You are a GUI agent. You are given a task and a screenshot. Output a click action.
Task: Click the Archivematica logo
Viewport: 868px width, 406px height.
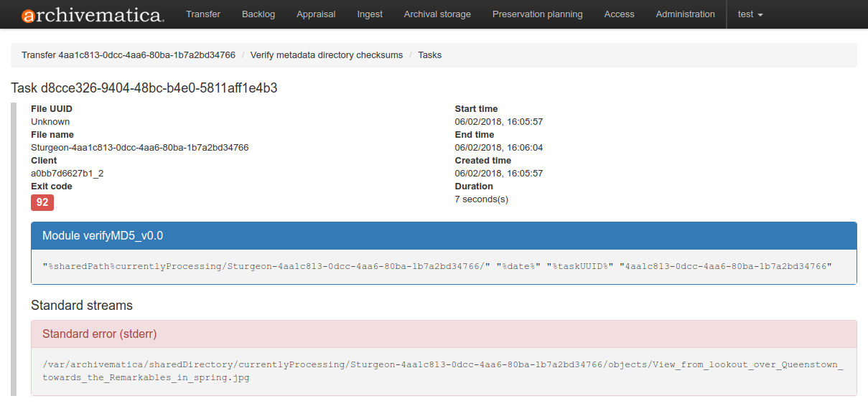(93, 15)
